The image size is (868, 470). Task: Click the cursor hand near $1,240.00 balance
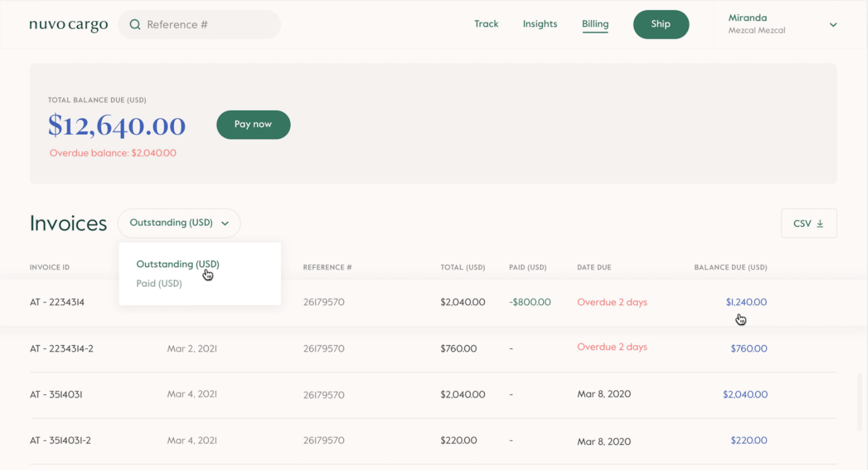click(x=741, y=319)
